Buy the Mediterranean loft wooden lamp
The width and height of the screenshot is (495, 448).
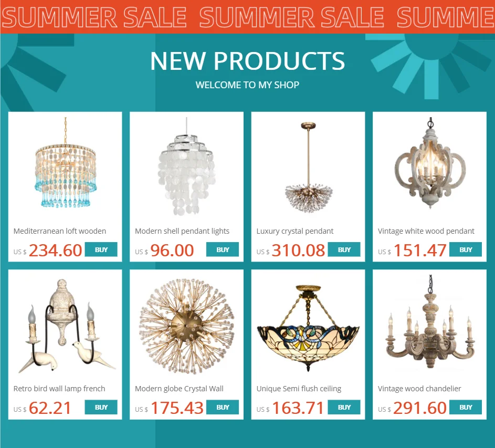click(101, 249)
